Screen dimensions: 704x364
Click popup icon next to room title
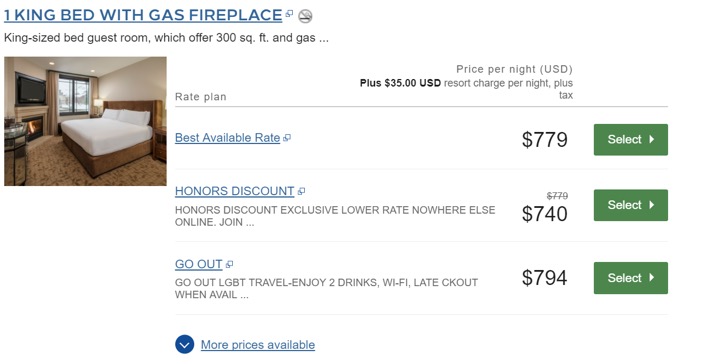click(289, 14)
